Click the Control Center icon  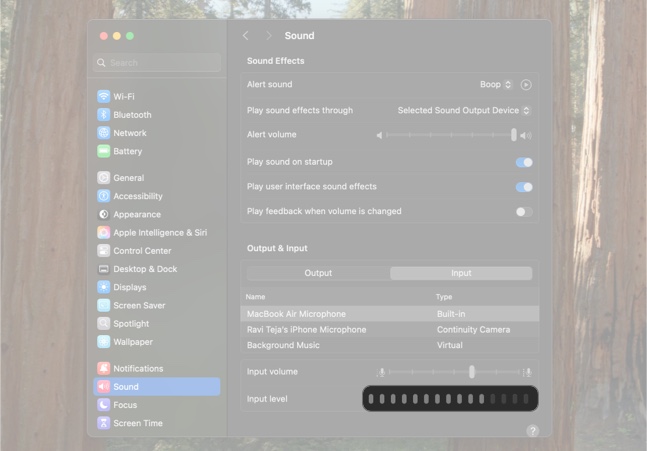104,250
